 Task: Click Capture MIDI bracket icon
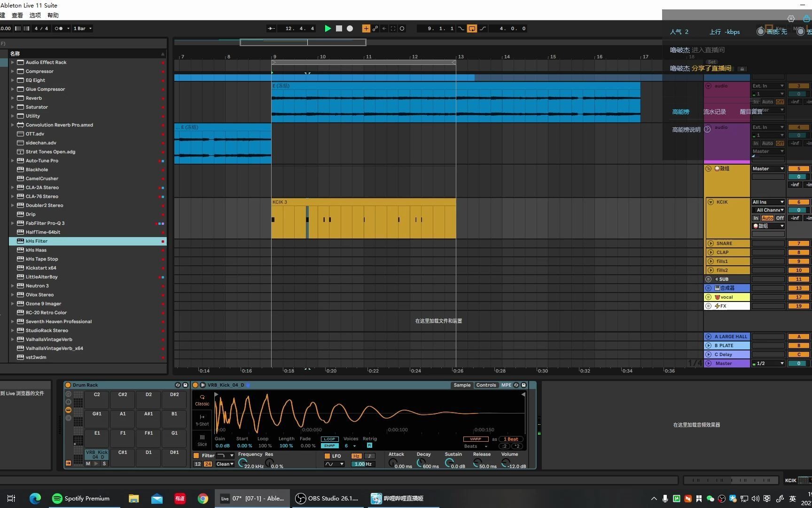coord(393,29)
